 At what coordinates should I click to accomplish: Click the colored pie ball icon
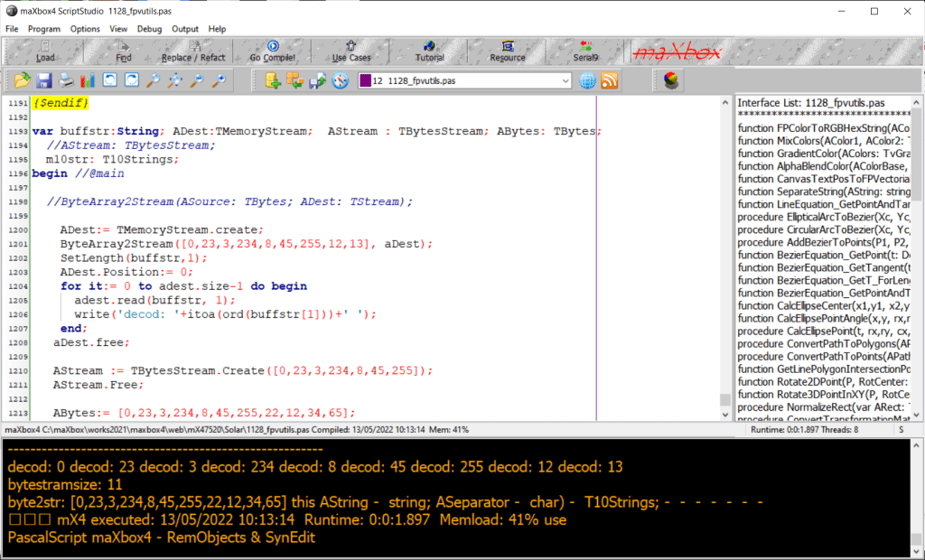[x=670, y=81]
